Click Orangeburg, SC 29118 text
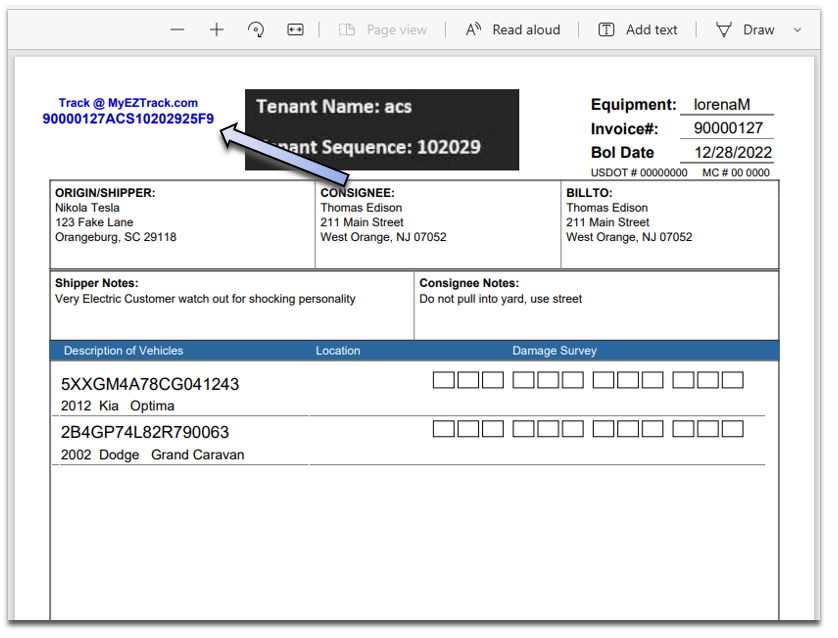Image resolution: width=838 pixels, height=638 pixels. coord(117,239)
